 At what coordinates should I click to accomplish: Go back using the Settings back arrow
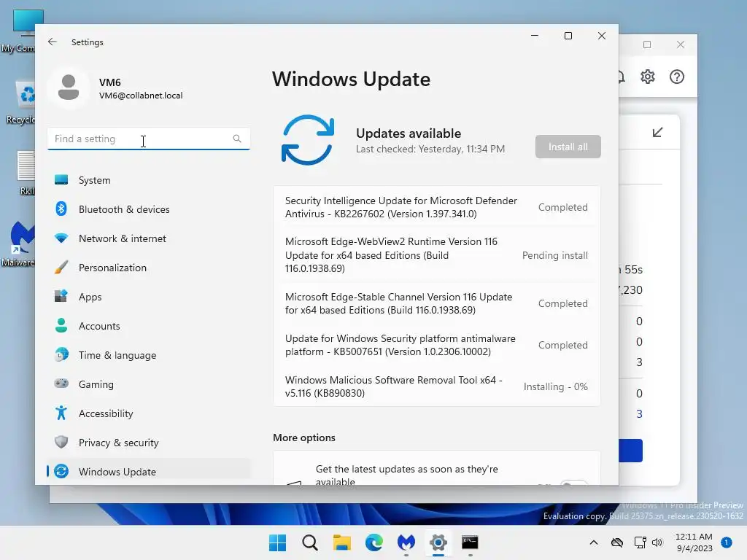coord(53,42)
